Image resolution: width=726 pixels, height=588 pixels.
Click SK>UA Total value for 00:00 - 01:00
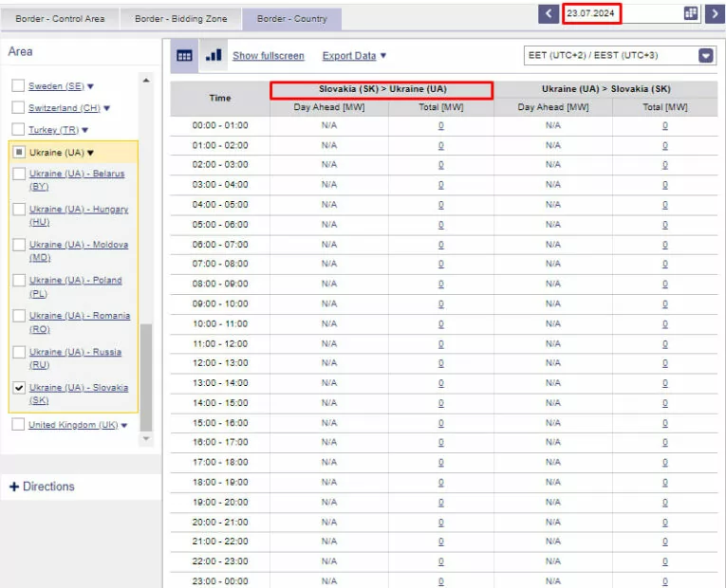click(x=440, y=125)
